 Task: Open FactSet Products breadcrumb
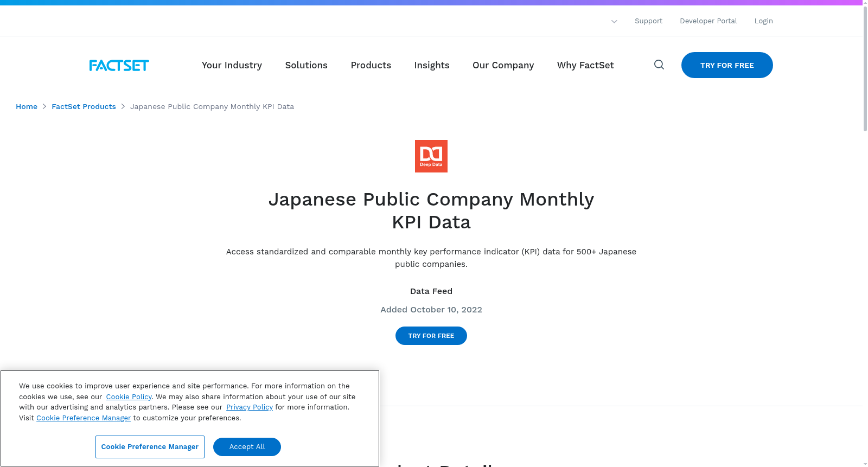(x=84, y=106)
